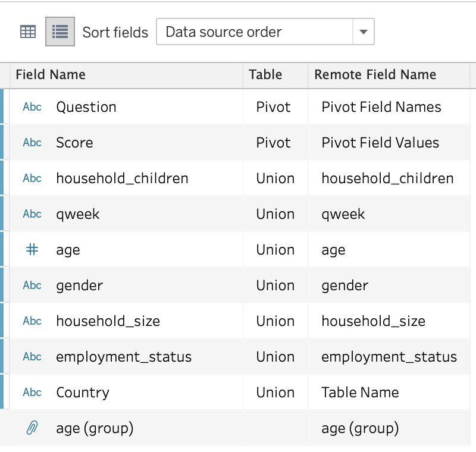Click the number type icon for age
Screen dimensions: 476x452
[32, 250]
